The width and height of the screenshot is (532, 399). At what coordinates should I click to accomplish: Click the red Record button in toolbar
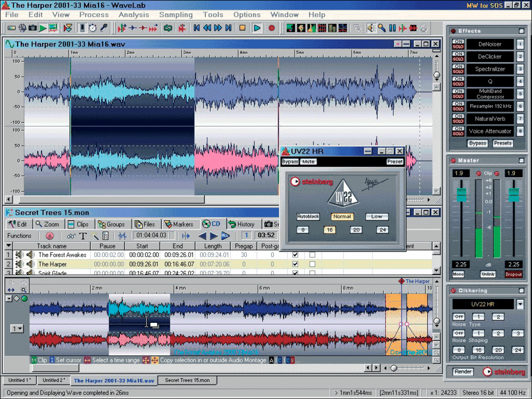(271, 28)
